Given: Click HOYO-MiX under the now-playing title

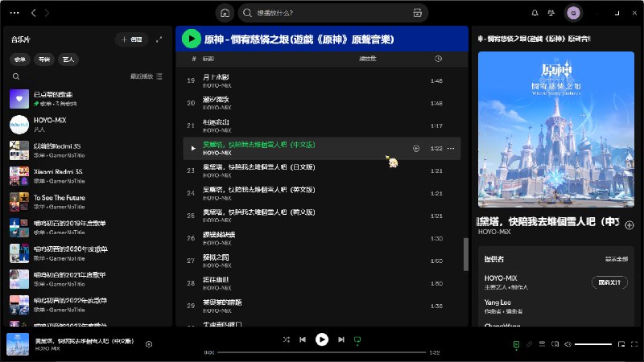Looking at the screenshot, I should (x=494, y=232).
